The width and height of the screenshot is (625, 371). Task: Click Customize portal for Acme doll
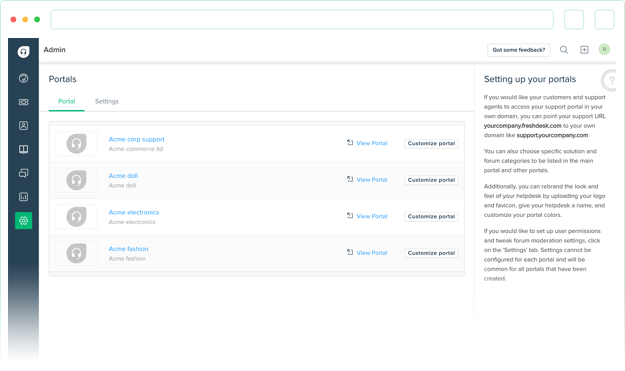431,180
